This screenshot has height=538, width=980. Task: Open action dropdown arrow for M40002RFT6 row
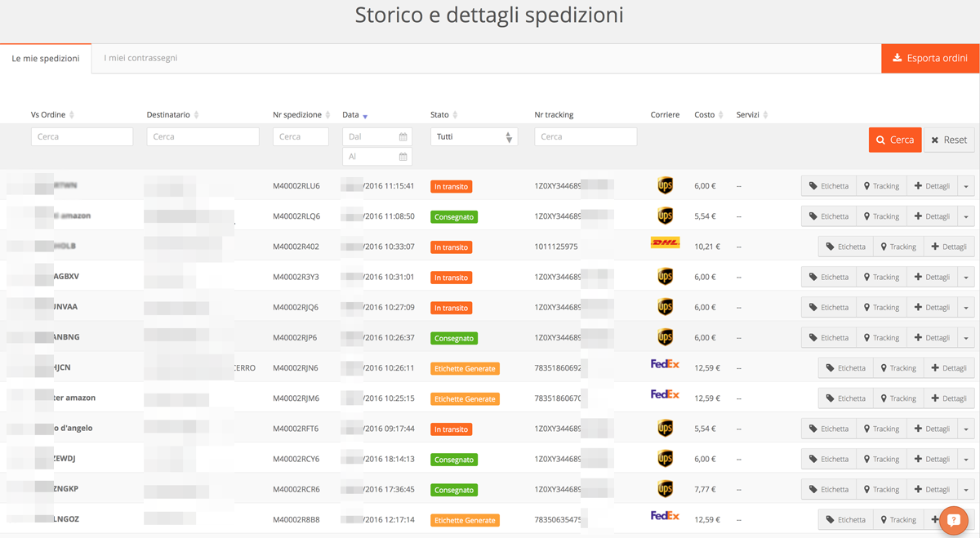(x=966, y=429)
